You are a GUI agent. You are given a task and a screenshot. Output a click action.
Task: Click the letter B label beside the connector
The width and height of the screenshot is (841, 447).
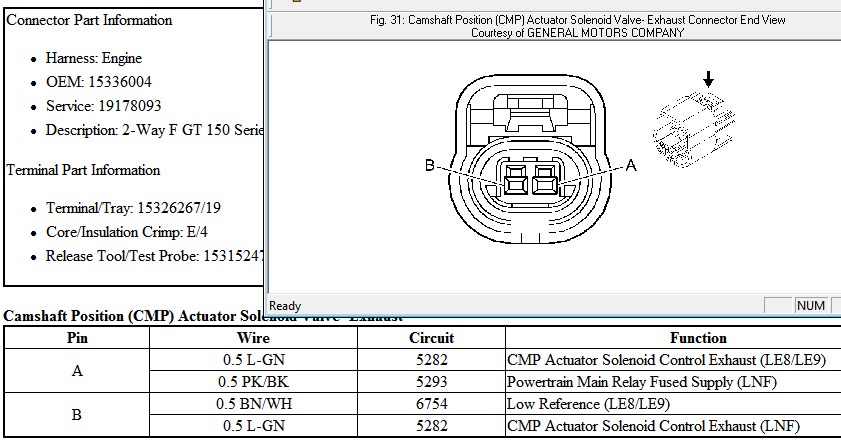click(x=429, y=167)
